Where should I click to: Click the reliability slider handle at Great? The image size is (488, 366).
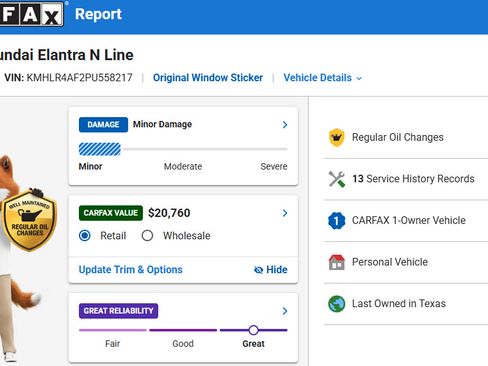[253, 330]
